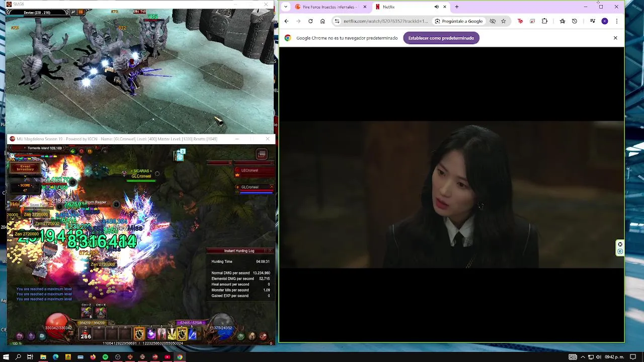Toggle third-party cookie eye icon
This screenshot has width=644, height=362.
tap(493, 21)
